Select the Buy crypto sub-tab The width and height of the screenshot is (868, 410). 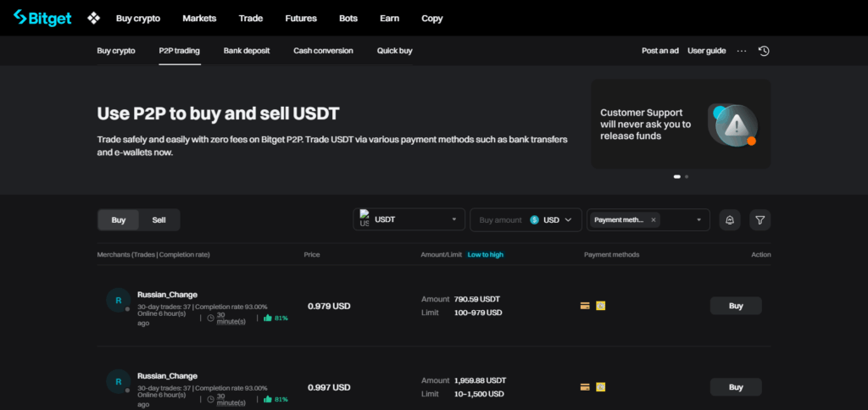pyautogui.click(x=116, y=51)
